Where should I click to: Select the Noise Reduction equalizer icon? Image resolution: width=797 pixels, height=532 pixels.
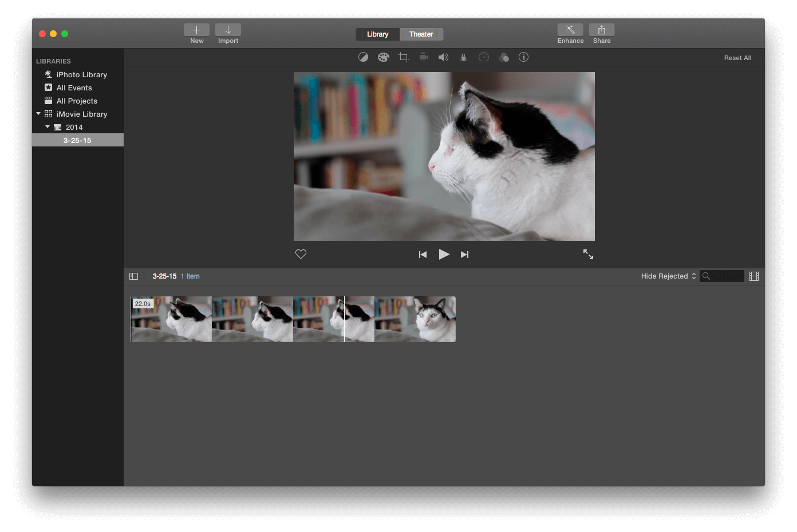tap(463, 57)
